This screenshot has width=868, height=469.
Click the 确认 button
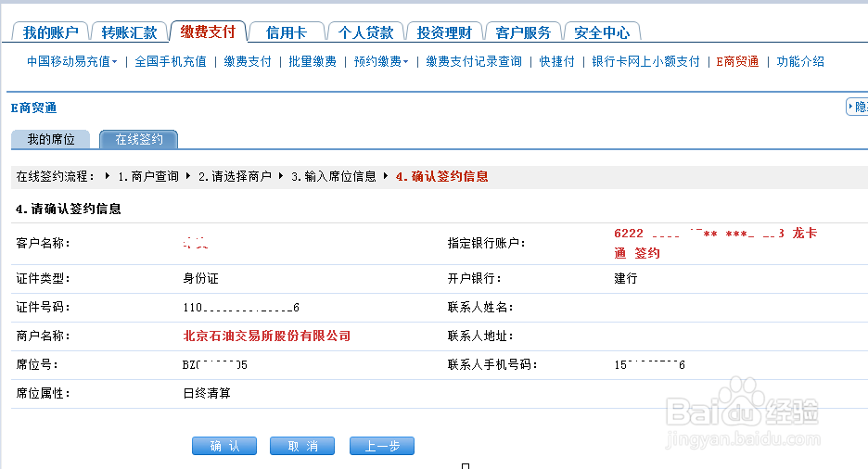tap(224, 446)
